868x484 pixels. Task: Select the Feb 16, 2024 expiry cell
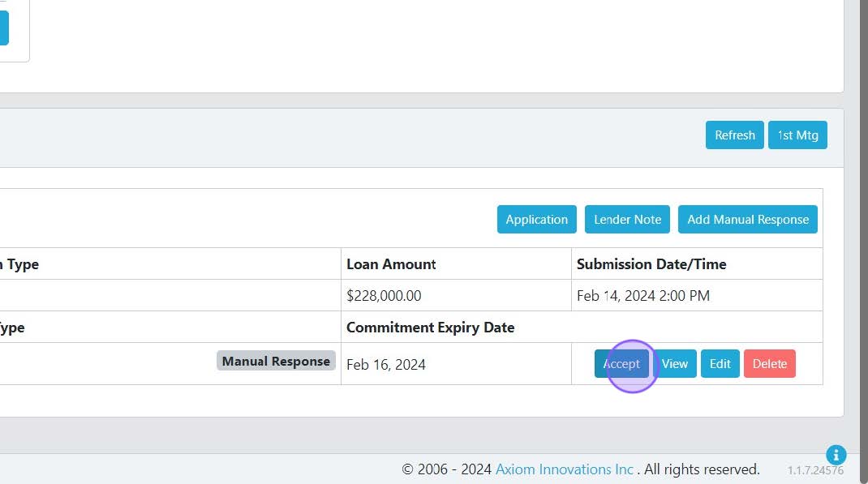[386, 365]
